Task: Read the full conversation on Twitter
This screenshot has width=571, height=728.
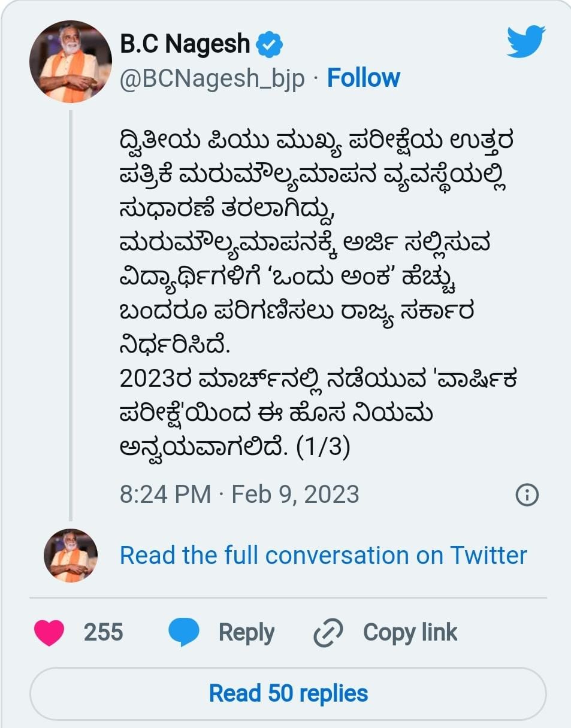Action: [323, 556]
